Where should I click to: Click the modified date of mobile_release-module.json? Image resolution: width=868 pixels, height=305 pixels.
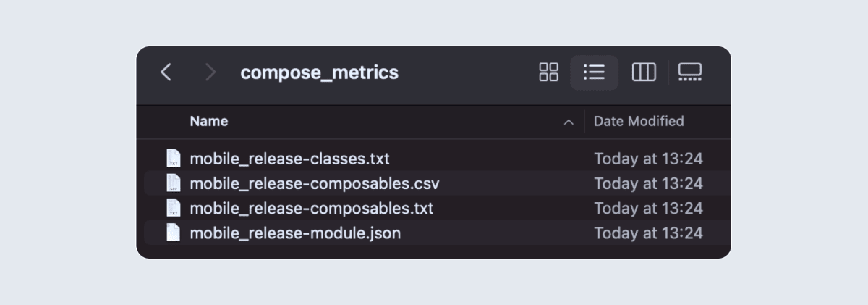[648, 233]
